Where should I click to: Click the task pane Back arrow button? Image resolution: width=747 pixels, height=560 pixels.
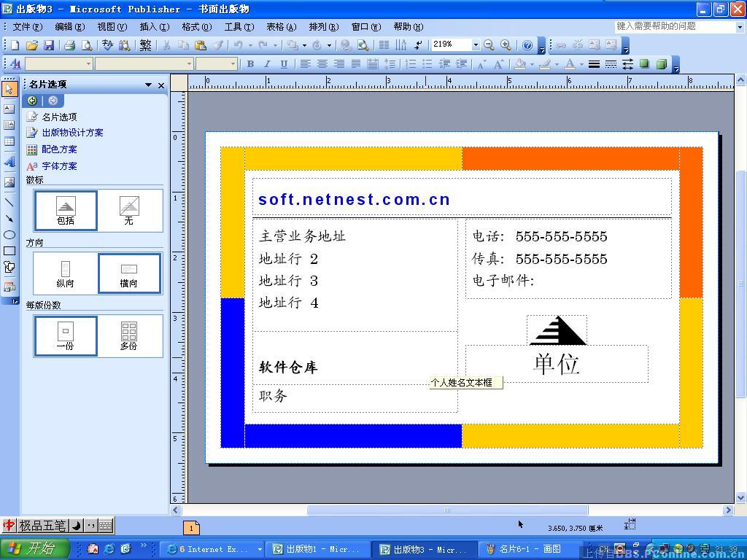point(32,101)
